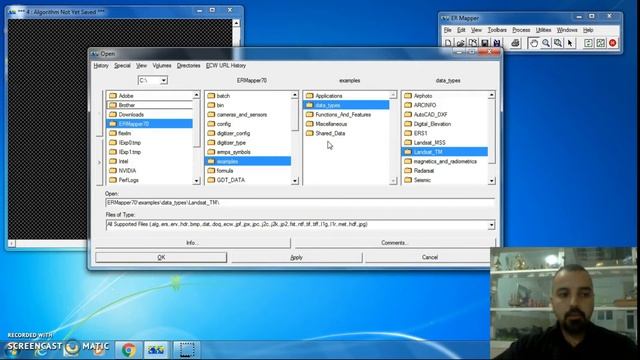Open the History menu in Open dialog
Image resolution: width=640 pixels, height=360 pixels.
click(101, 65)
